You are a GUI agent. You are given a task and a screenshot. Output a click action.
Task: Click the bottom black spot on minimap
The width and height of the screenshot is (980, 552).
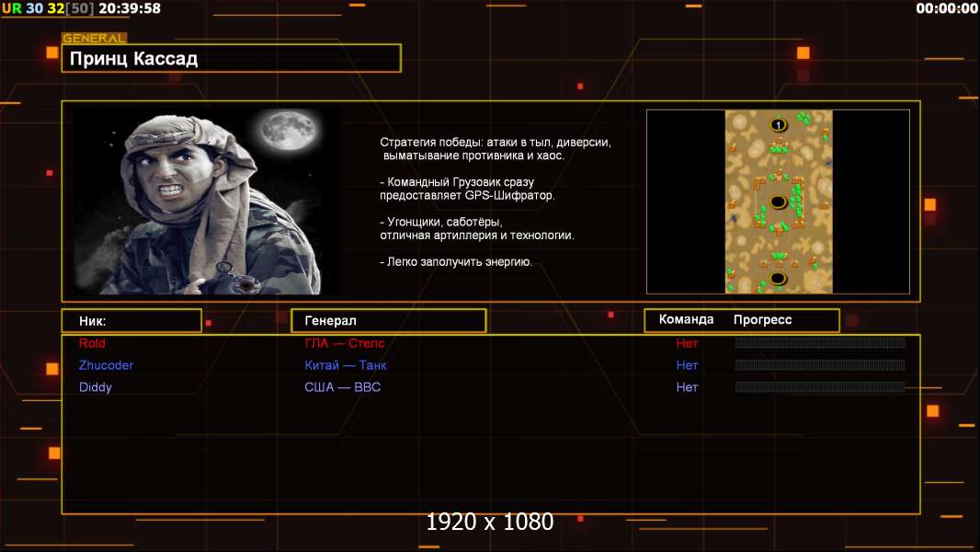778,278
